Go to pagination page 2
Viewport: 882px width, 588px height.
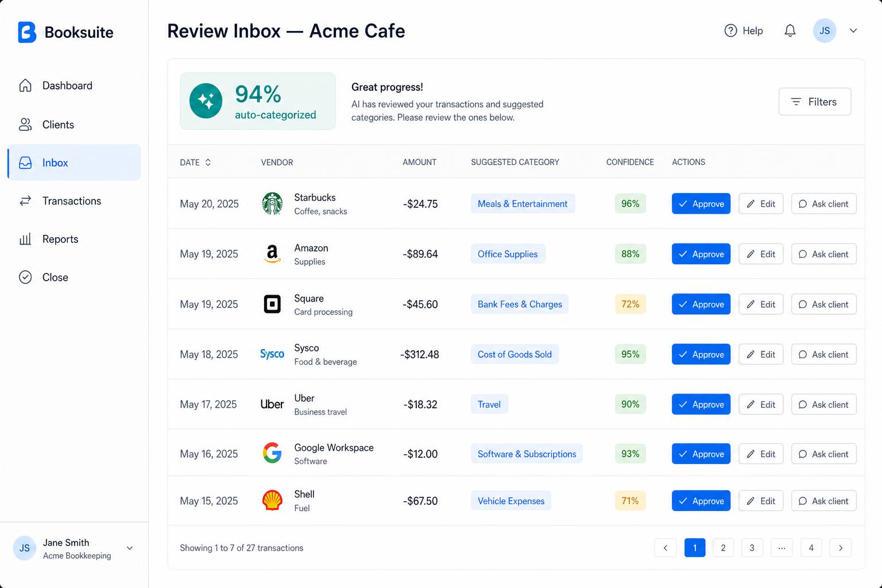click(x=723, y=548)
